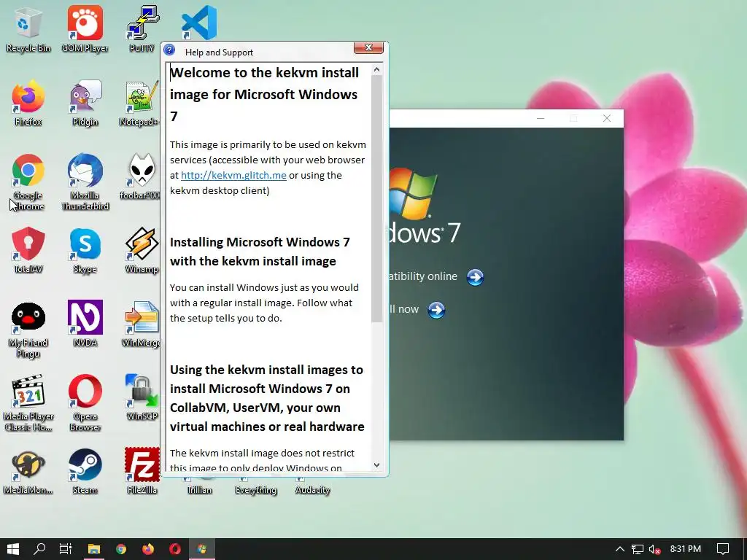The width and height of the screenshot is (747, 560).
Task: Open File Explorer from taskbar
Action: pos(94,549)
